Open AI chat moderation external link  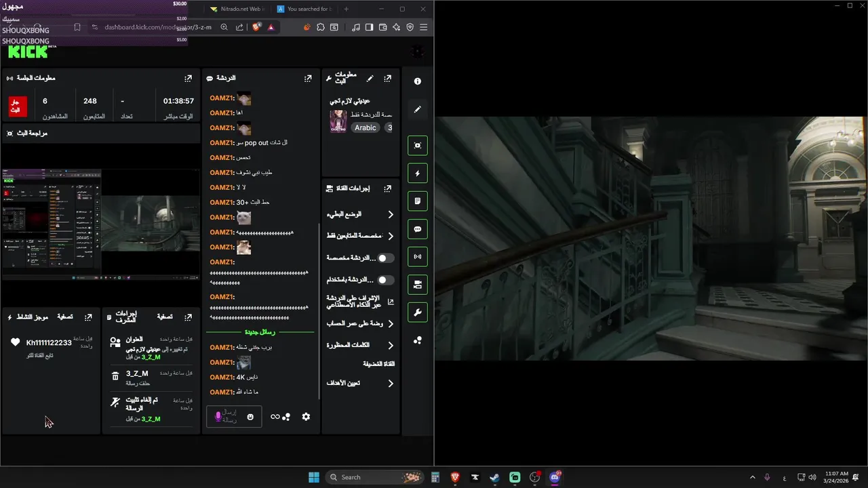[x=391, y=302]
